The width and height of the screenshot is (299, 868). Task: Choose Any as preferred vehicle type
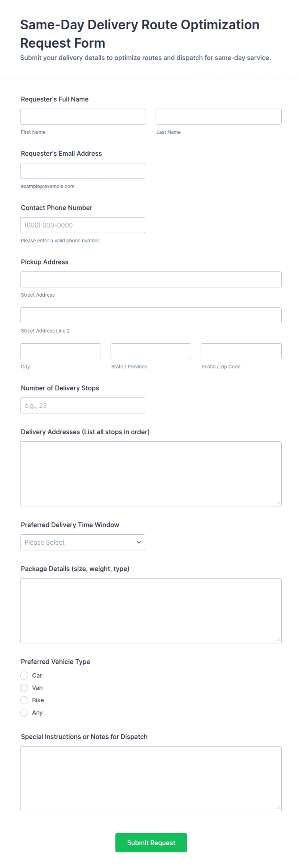(24, 712)
